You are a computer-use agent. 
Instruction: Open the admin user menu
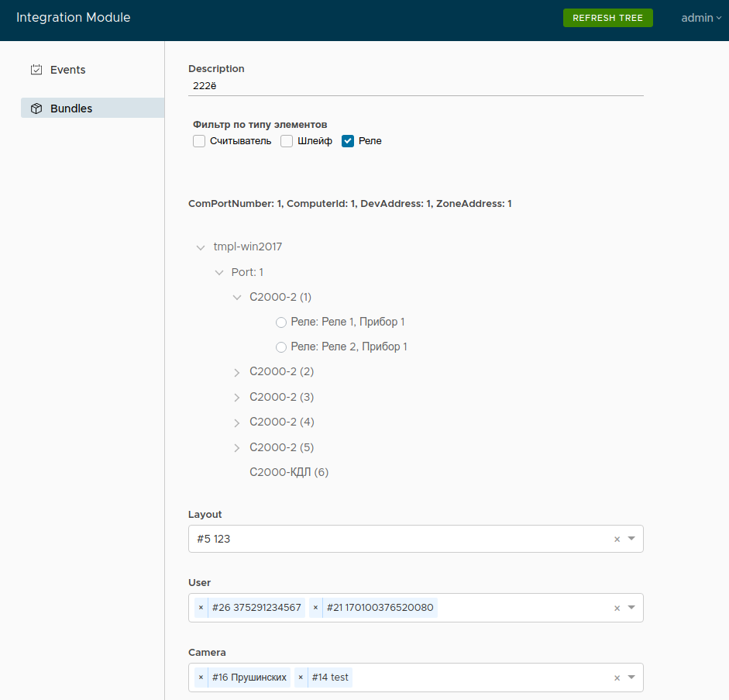tap(700, 18)
